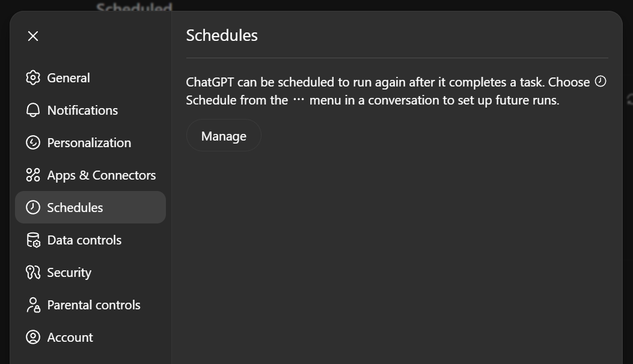633x364 pixels.
Task: Switch to the General settings section
Action: [68, 77]
